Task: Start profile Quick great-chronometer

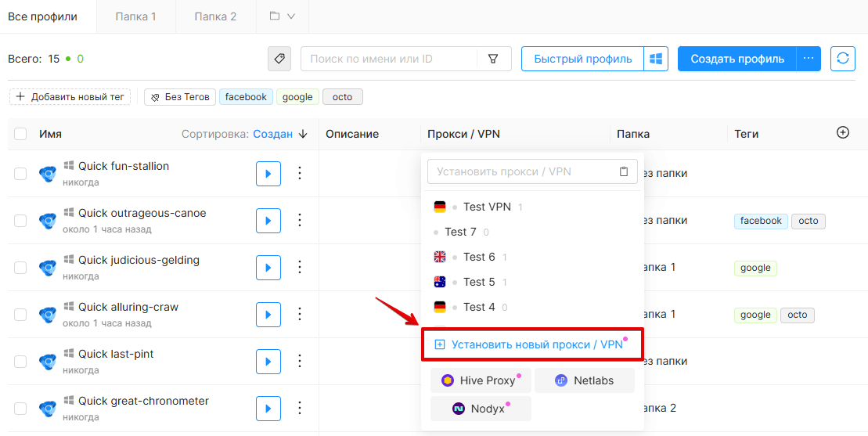Action: (268, 409)
